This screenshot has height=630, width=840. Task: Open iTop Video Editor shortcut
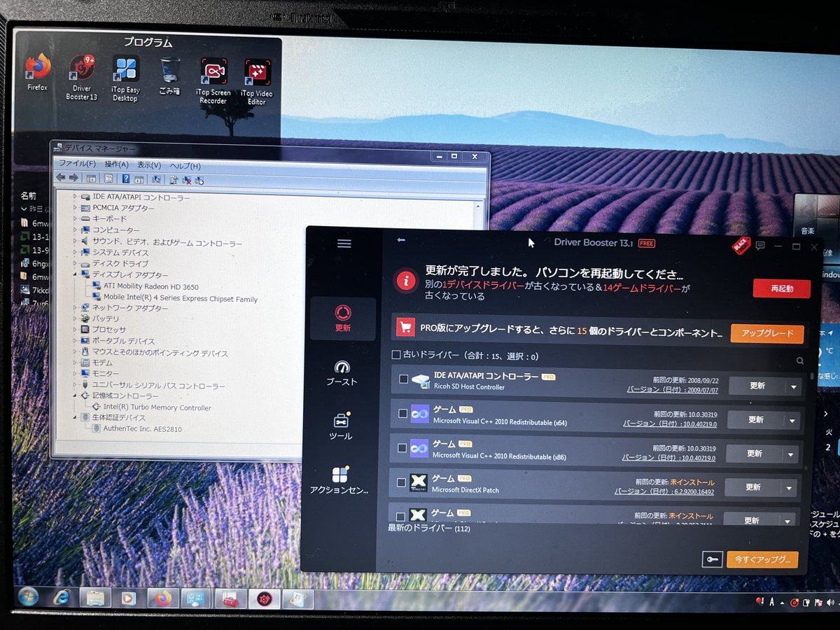257,82
